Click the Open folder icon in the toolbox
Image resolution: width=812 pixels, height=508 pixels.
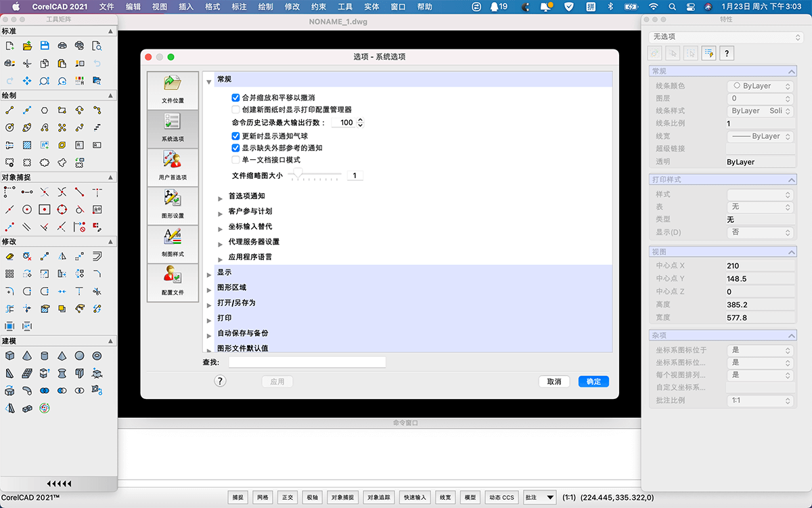point(27,46)
